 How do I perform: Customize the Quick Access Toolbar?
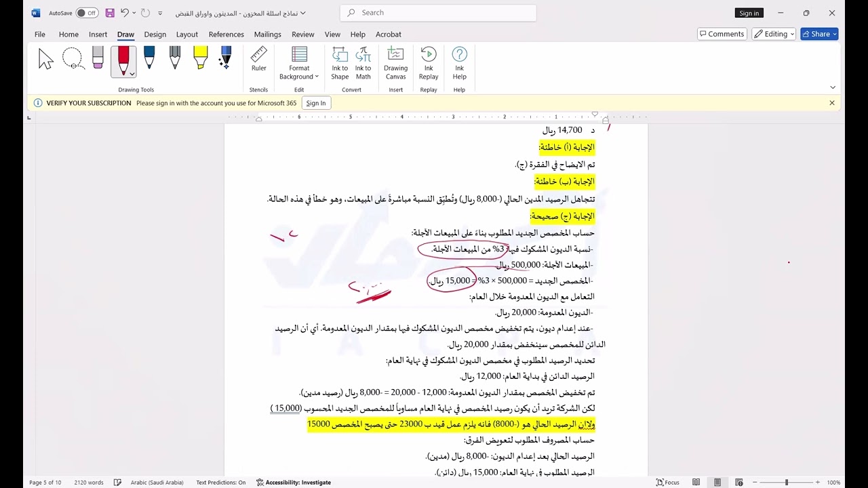coord(160,13)
